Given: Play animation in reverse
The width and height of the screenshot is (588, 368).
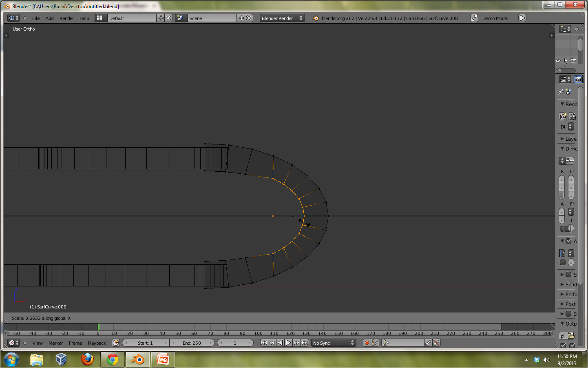Looking at the screenshot, I should coord(280,343).
